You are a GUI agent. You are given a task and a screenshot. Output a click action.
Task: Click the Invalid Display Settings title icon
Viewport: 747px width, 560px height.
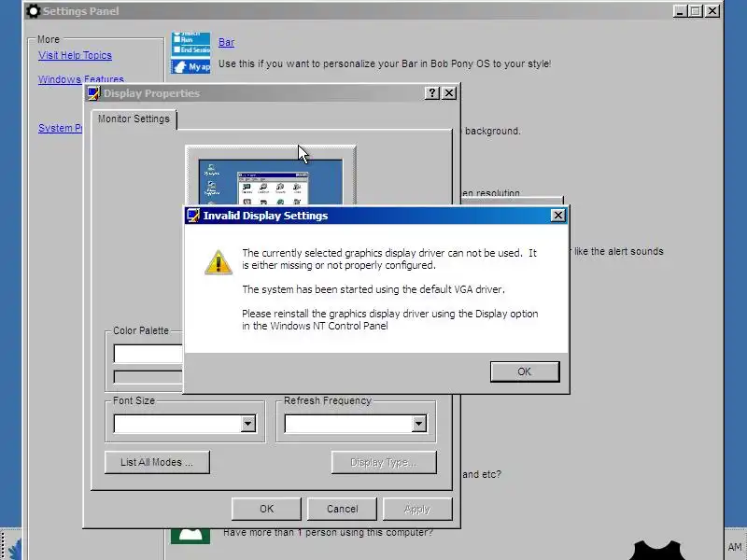[x=193, y=216]
